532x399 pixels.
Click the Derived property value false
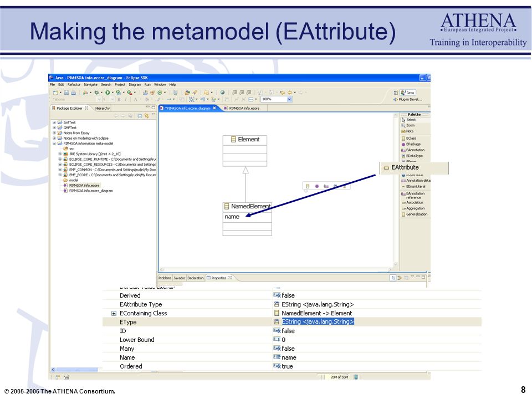[x=288, y=295]
